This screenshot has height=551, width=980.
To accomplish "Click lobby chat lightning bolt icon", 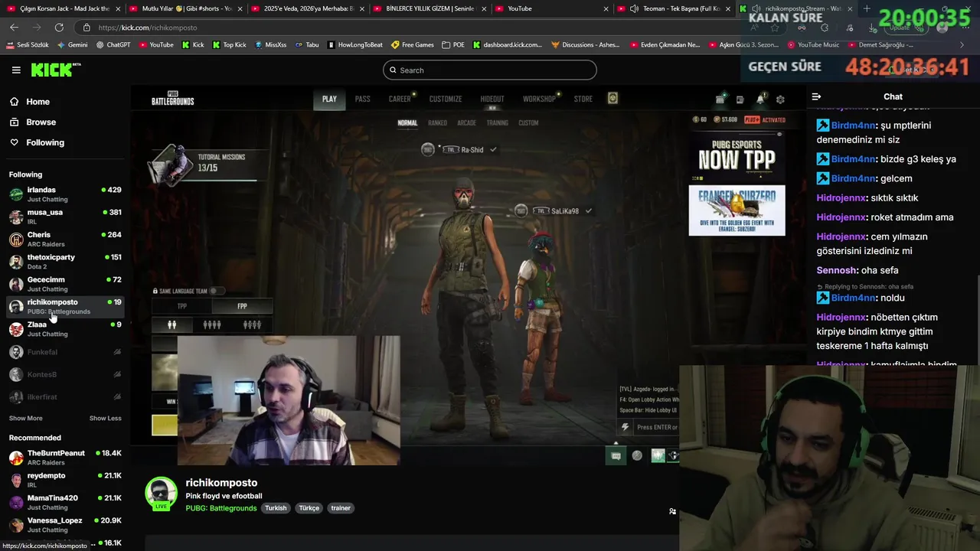I will tap(625, 427).
